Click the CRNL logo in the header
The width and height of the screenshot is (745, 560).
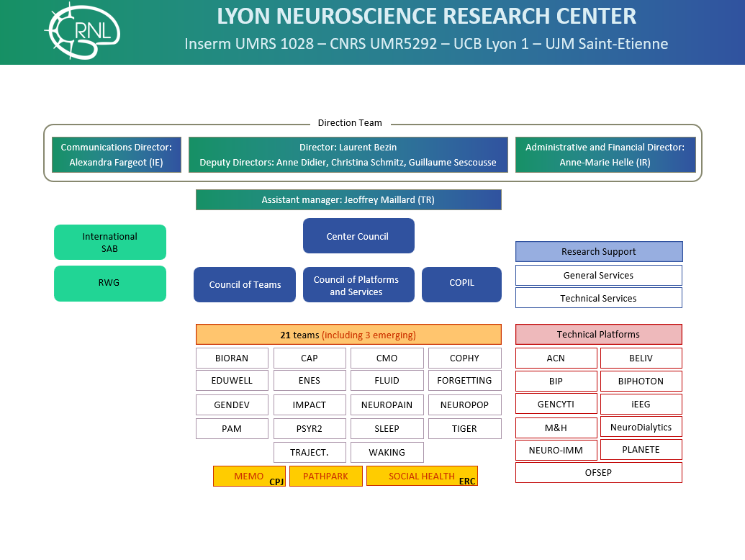81,32
